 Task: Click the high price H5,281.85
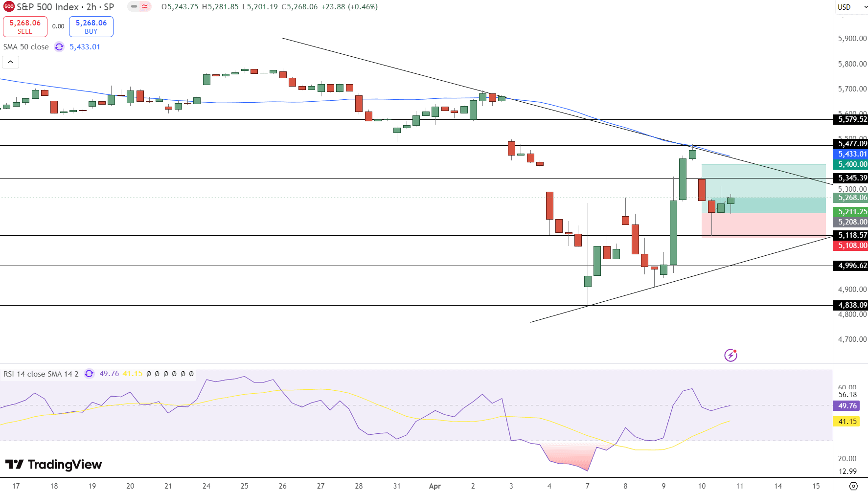[220, 7]
